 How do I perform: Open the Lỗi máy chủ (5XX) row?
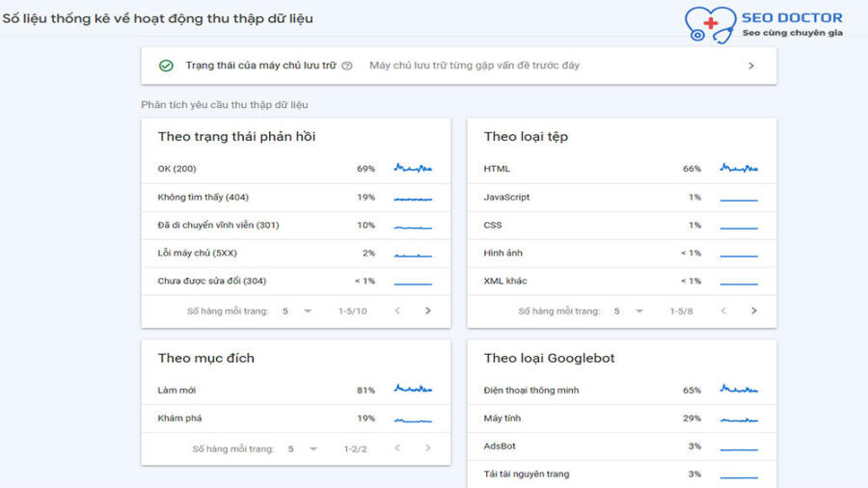tap(296, 254)
